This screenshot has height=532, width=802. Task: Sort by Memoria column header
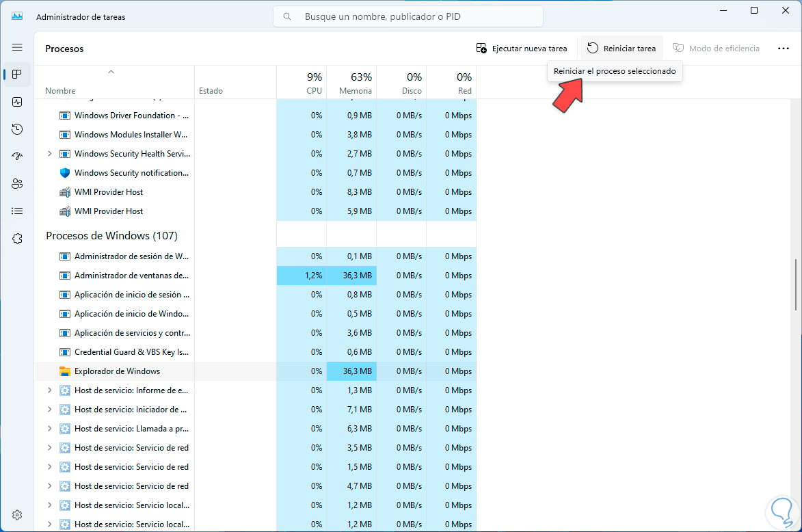click(x=351, y=83)
